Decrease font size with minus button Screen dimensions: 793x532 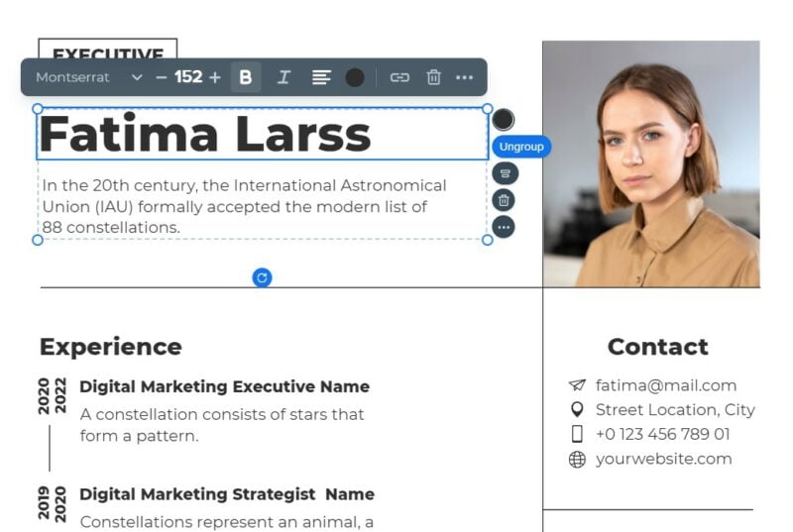162,77
